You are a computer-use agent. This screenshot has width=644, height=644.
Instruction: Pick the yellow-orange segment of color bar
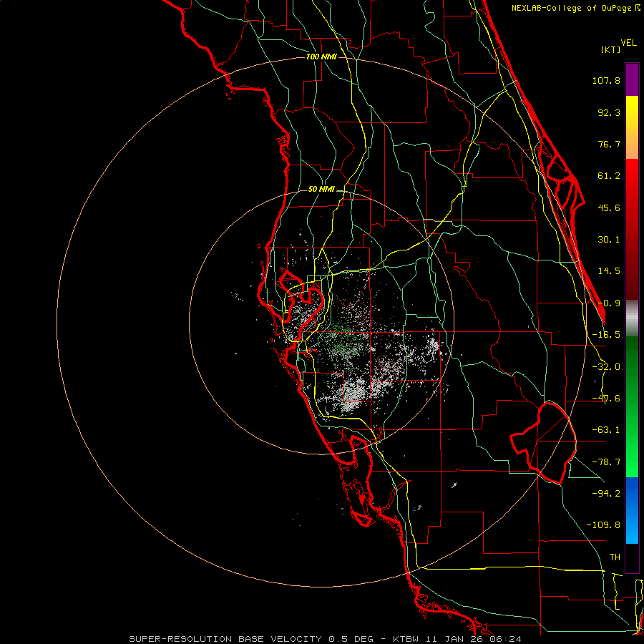(632, 127)
